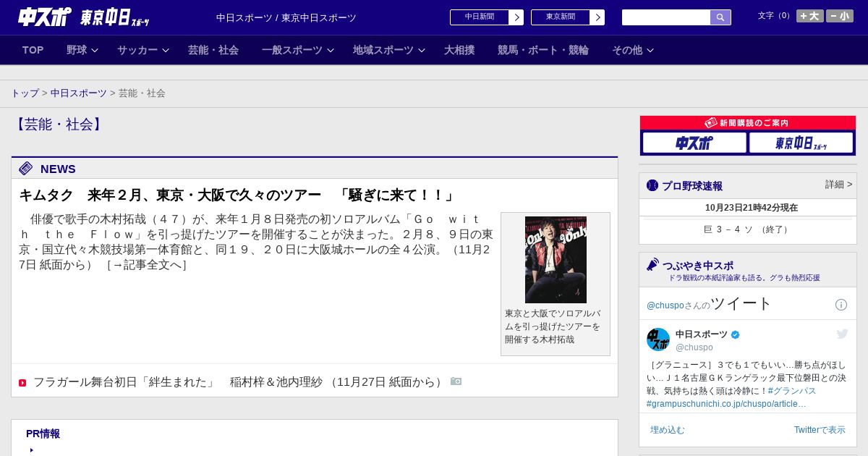Image resolution: width=868 pixels, height=456 pixels.
Task: Click the red bullet before フラガール article
Action: pyautogui.click(x=22, y=382)
